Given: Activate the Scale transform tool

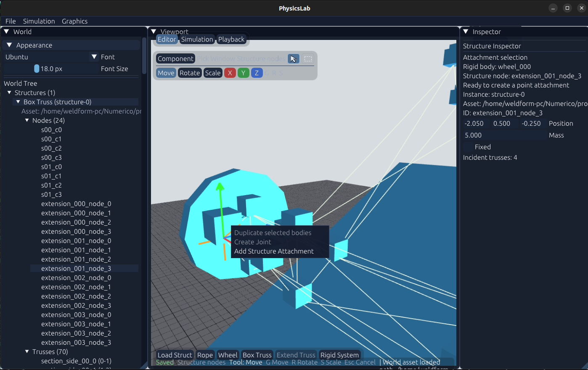Looking at the screenshot, I should [213, 73].
